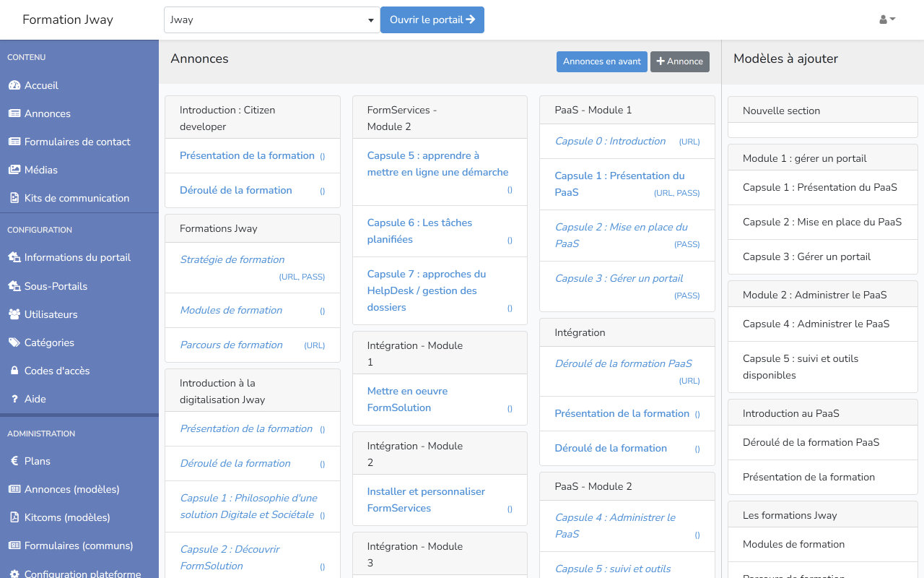Click the Annonce add button
This screenshot has width=924, height=578.
[x=679, y=61]
